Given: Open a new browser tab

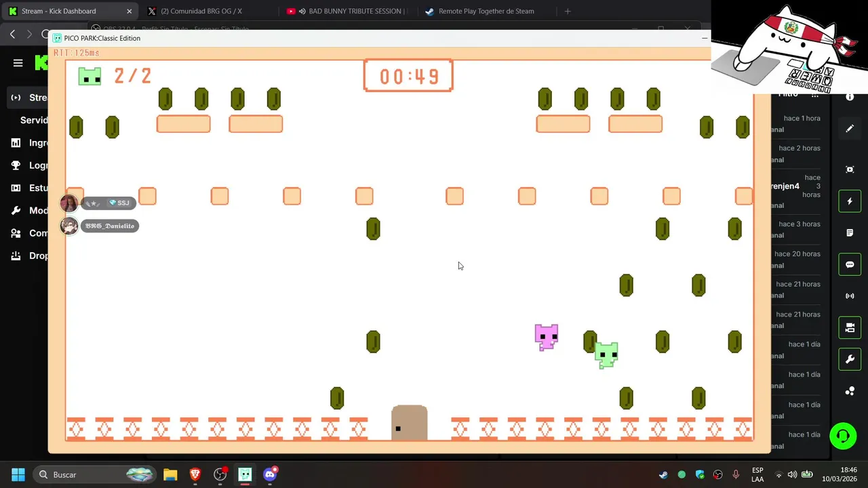Looking at the screenshot, I should click(x=568, y=11).
